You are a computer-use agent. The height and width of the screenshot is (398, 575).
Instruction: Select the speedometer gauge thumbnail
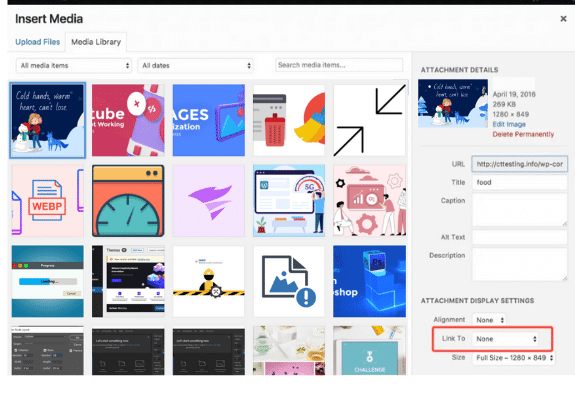click(x=128, y=201)
